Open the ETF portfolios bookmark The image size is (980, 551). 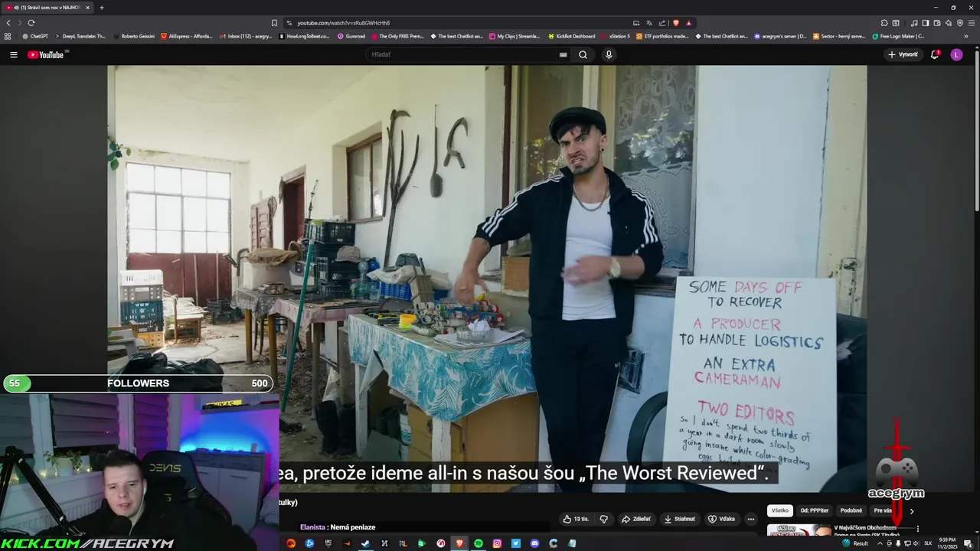(x=662, y=36)
